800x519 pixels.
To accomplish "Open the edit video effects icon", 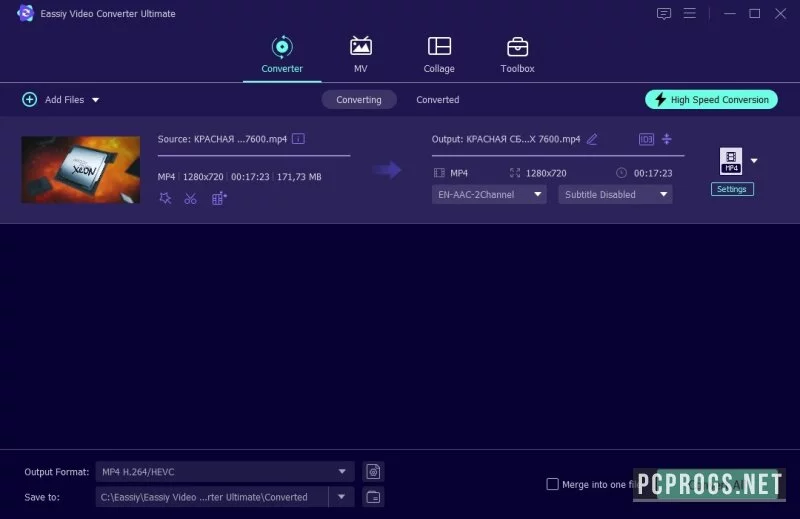I will [x=219, y=198].
